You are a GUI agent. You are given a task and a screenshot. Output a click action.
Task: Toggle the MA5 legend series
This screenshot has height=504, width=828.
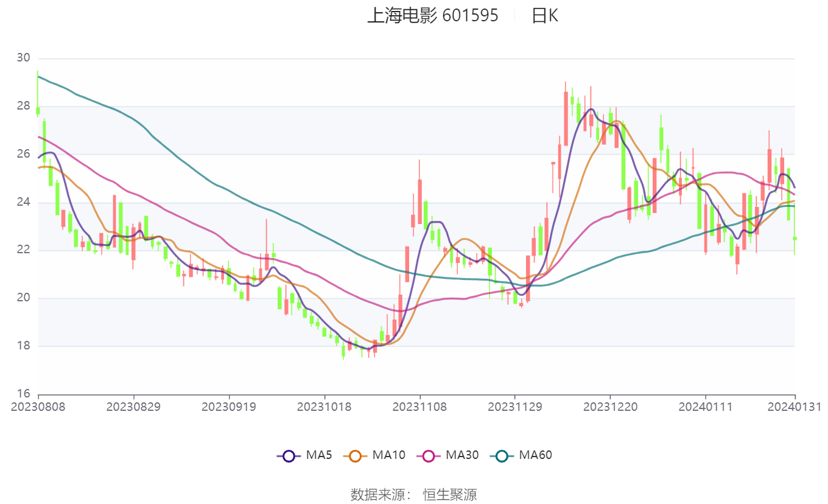(x=304, y=455)
